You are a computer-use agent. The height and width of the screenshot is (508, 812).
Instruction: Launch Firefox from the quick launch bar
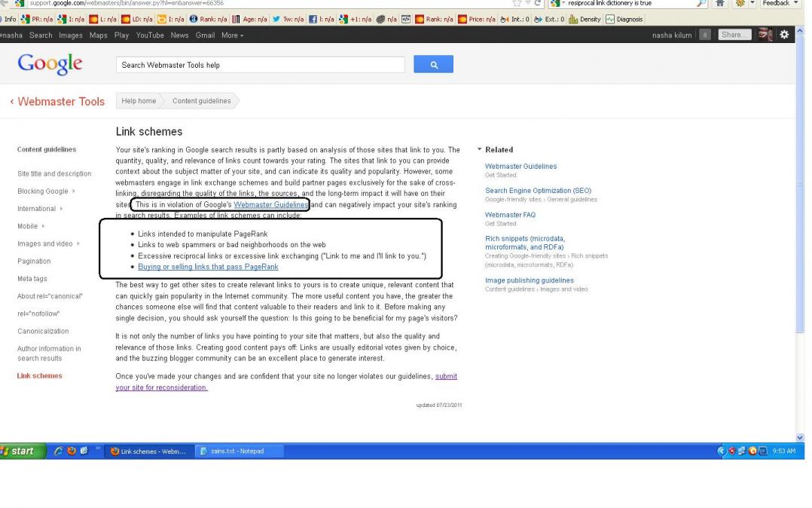72,451
